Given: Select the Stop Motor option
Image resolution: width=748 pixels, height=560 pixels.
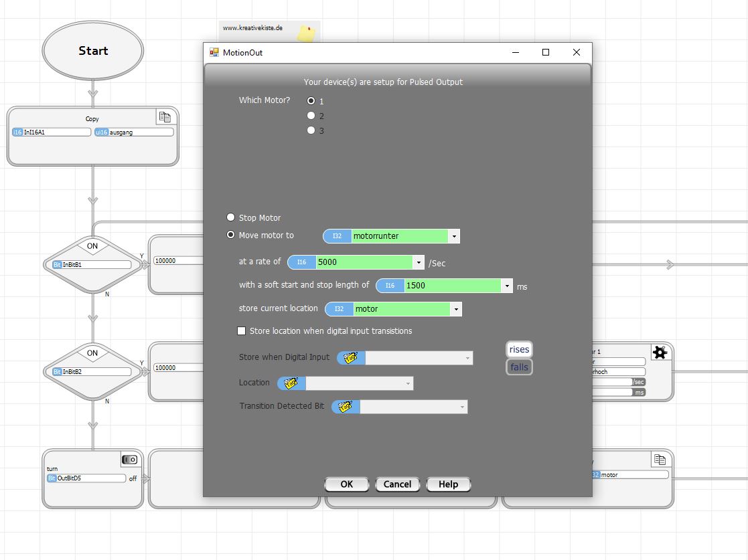Looking at the screenshot, I should [x=231, y=217].
